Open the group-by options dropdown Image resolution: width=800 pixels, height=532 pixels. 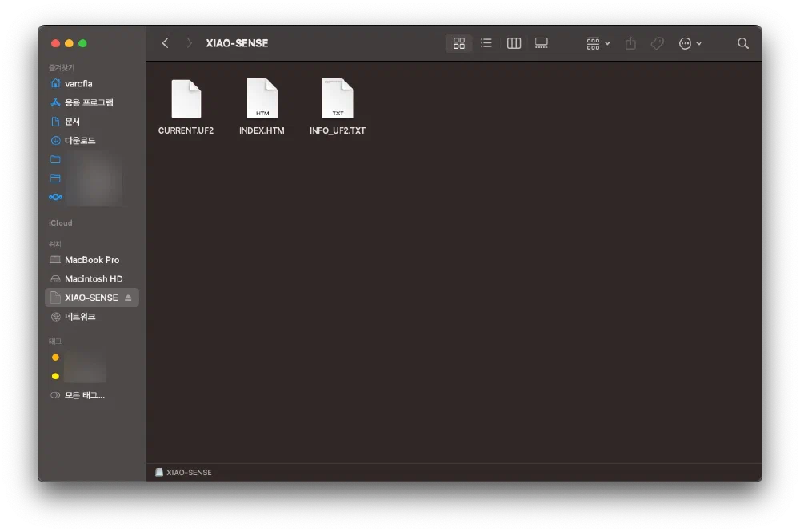click(x=598, y=43)
